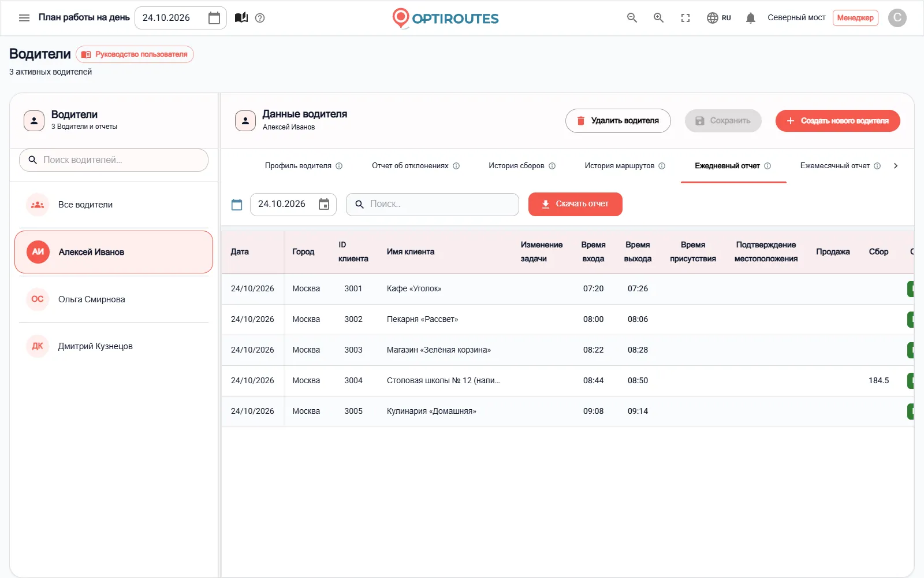Open the user avatar C menu
Viewport: 924px width, 578px height.
897,18
